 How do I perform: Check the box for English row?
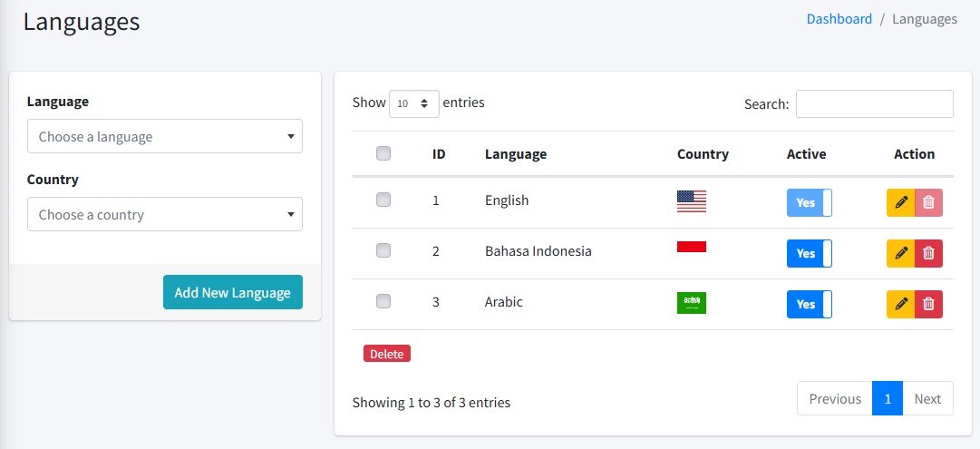pos(383,200)
